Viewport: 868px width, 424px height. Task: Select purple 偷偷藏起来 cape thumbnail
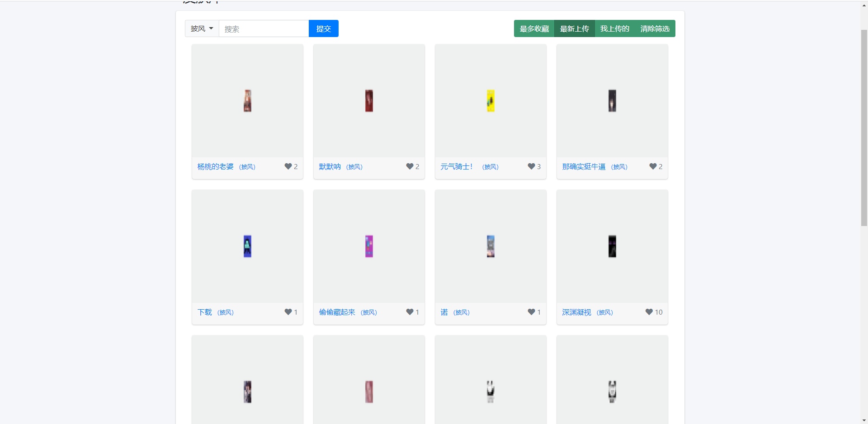[369, 246]
